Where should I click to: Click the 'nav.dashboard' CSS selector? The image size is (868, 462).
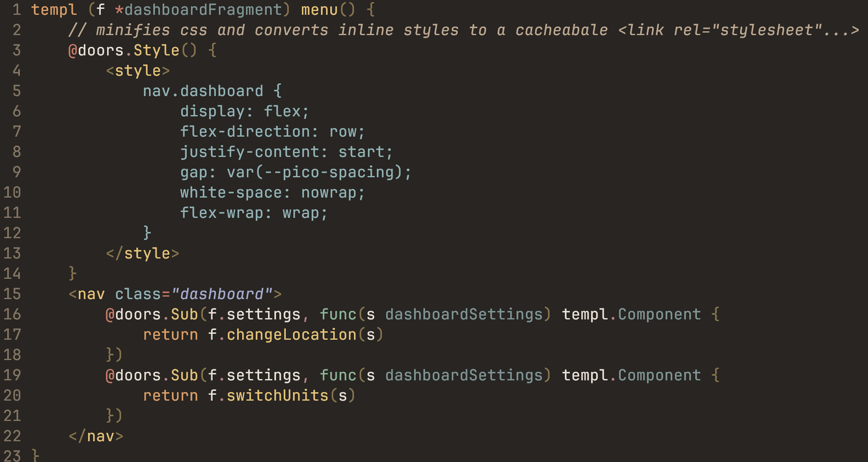[x=203, y=91]
